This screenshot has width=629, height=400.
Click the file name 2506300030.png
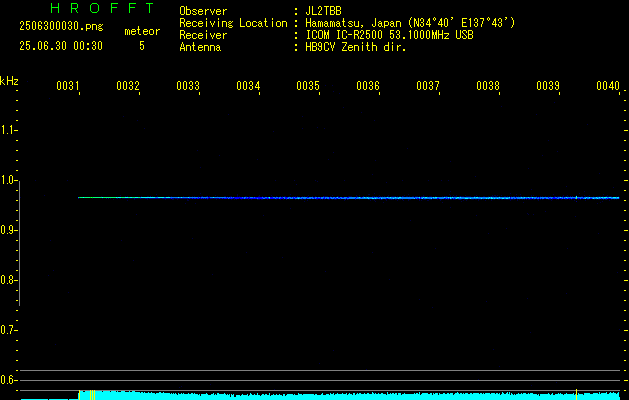(x=61, y=26)
